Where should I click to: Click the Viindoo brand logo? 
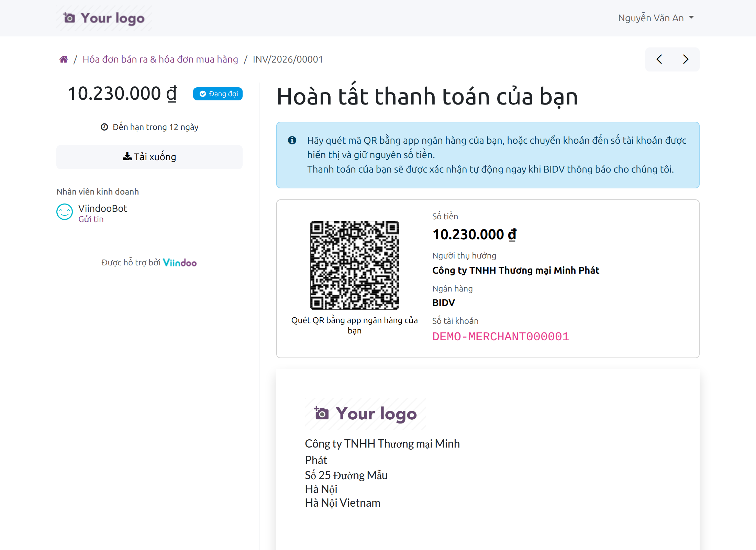point(180,263)
